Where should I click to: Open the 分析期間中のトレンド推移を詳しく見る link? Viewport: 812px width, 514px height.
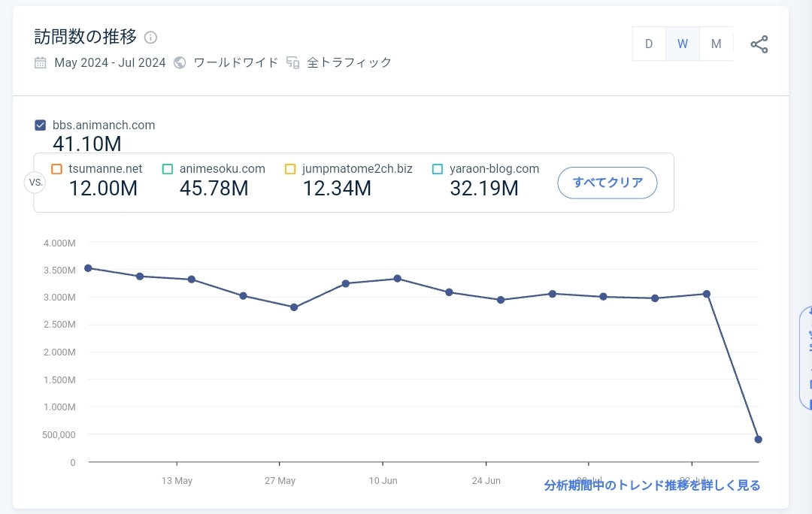[x=652, y=485]
